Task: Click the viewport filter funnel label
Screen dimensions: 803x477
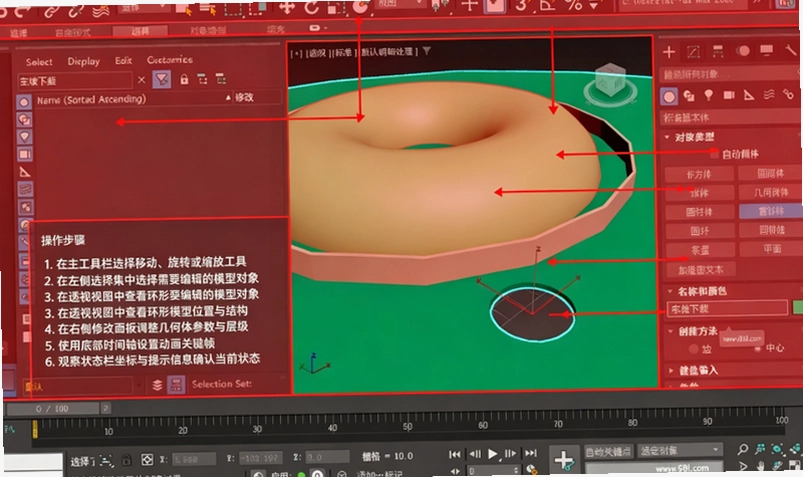Action: pyautogui.click(x=426, y=51)
